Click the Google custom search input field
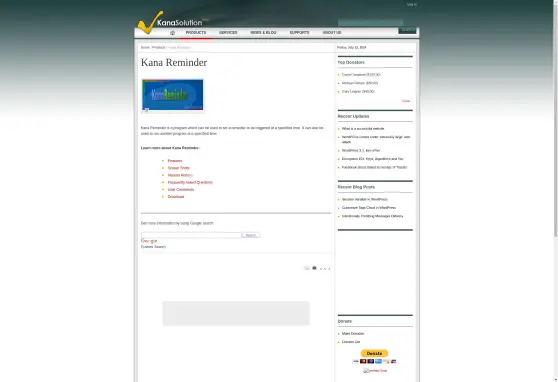The width and height of the screenshot is (558, 382). coord(191,235)
